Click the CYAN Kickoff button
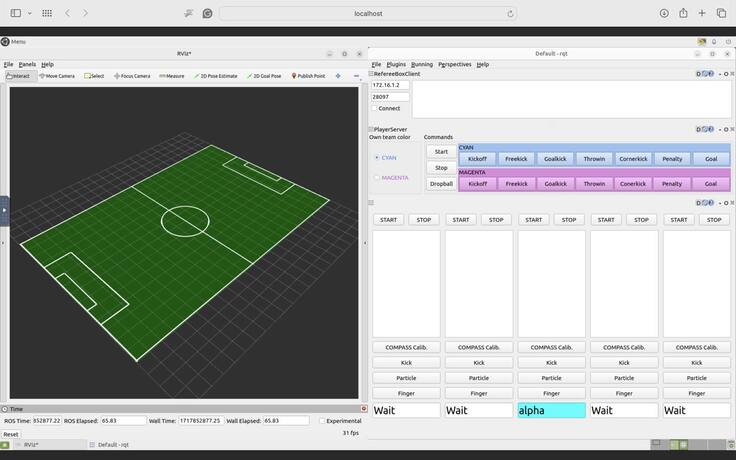Viewport: 736px width, 460px height. (x=478, y=158)
